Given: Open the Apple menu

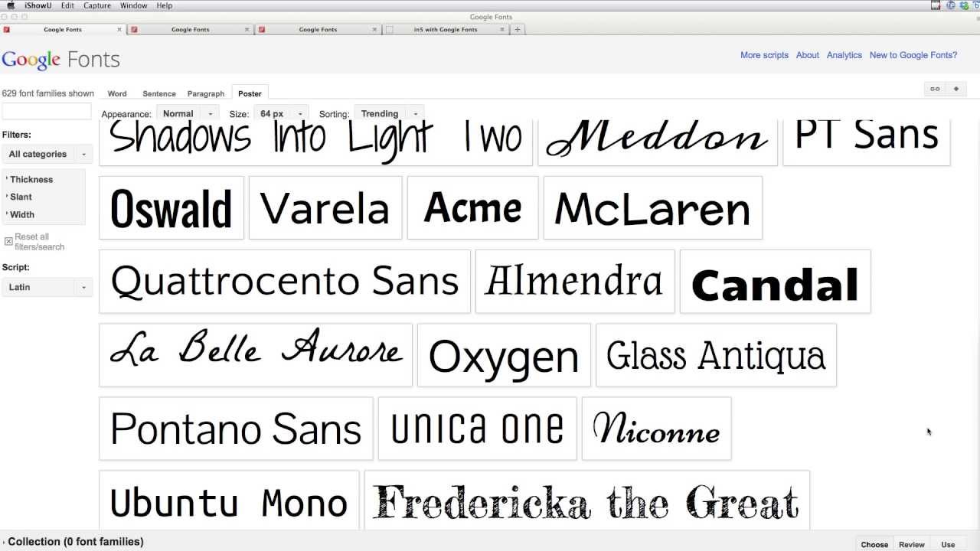Looking at the screenshot, I should point(11,5).
